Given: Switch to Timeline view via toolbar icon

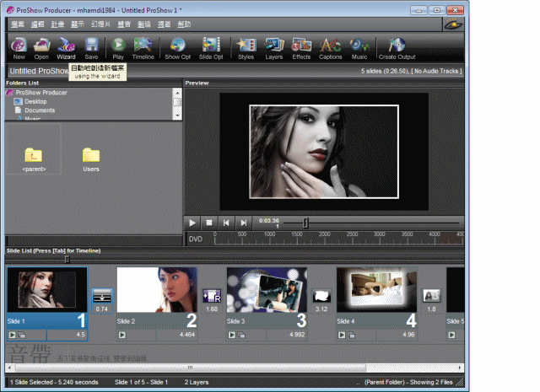Looking at the screenshot, I should point(143,49).
